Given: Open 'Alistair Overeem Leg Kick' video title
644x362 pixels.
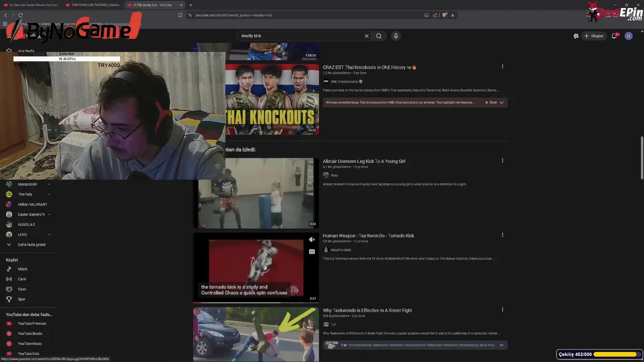Looking at the screenshot, I should [x=364, y=161].
